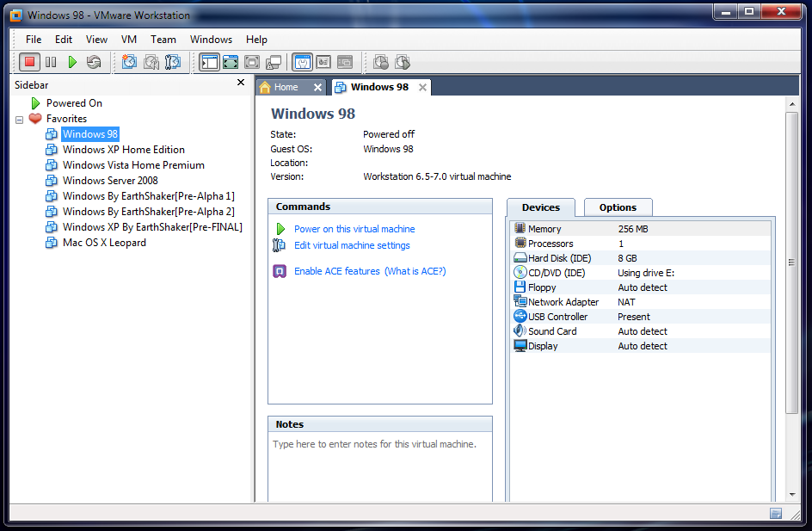Select the Memory device row

[x=641, y=229]
